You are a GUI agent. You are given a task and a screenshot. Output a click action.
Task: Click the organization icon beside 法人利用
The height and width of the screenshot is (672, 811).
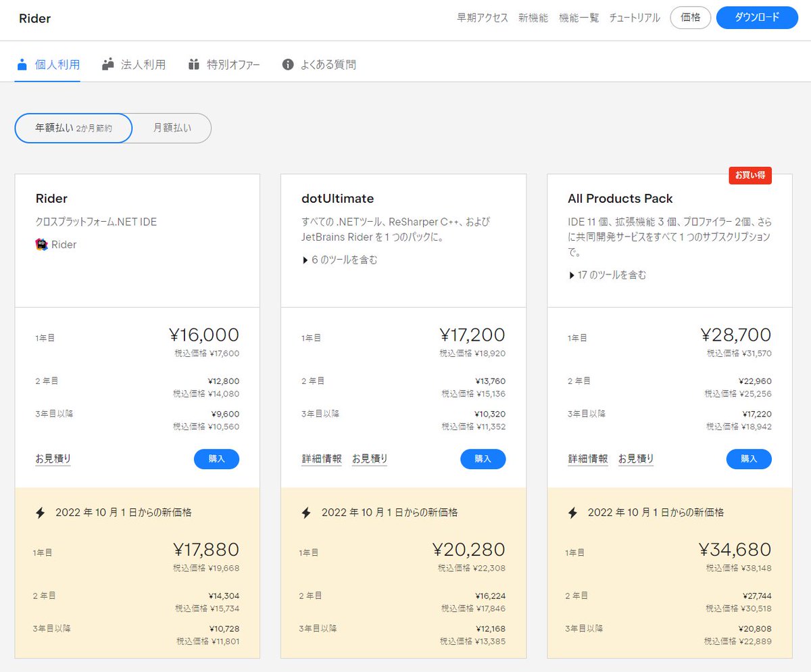[108, 65]
